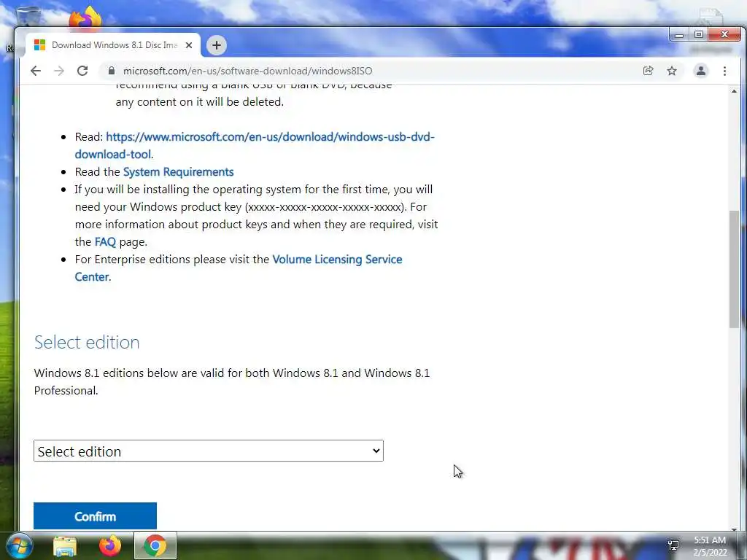Open the Windows Start orb
This screenshot has height=560, width=747.
click(20, 545)
